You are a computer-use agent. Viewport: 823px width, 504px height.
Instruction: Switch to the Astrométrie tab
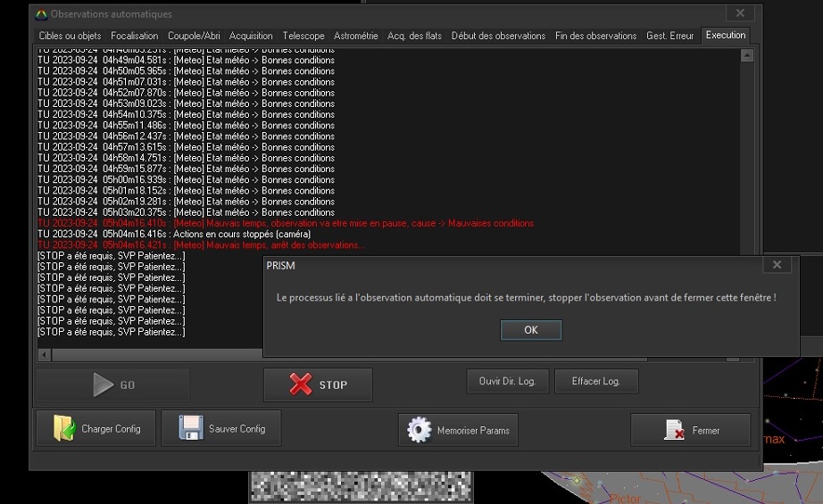pyautogui.click(x=356, y=36)
